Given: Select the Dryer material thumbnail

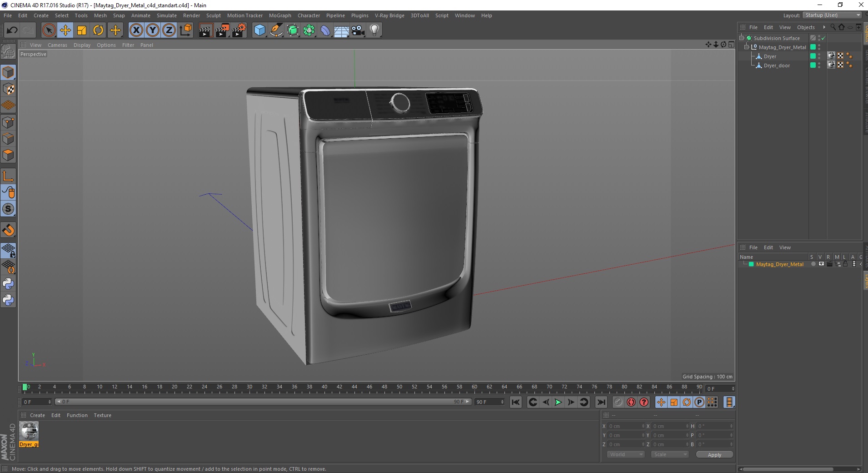Looking at the screenshot, I should click(29, 431).
